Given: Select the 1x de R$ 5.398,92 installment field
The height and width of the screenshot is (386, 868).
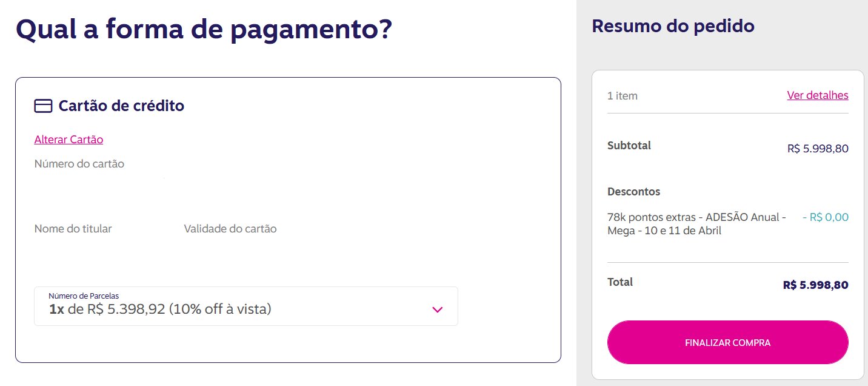Looking at the screenshot, I should [246, 306].
